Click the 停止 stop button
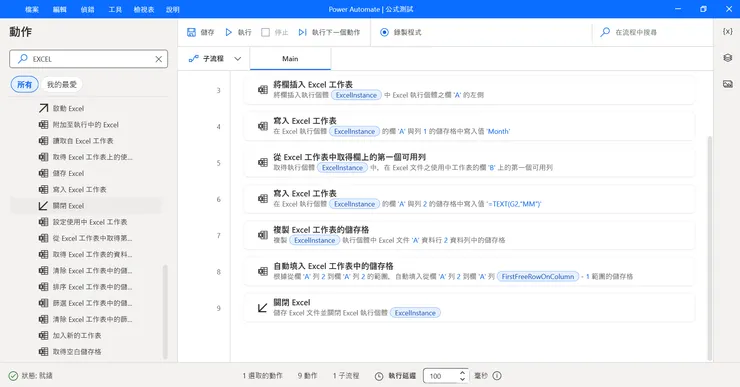The image size is (740, 387). (275, 32)
